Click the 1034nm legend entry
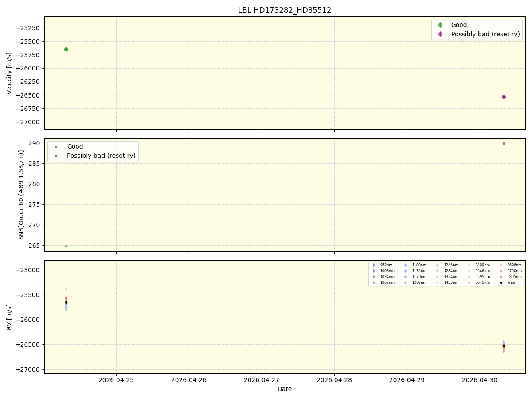The height and width of the screenshot is (399, 532). pyautogui.click(x=383, y=277)
